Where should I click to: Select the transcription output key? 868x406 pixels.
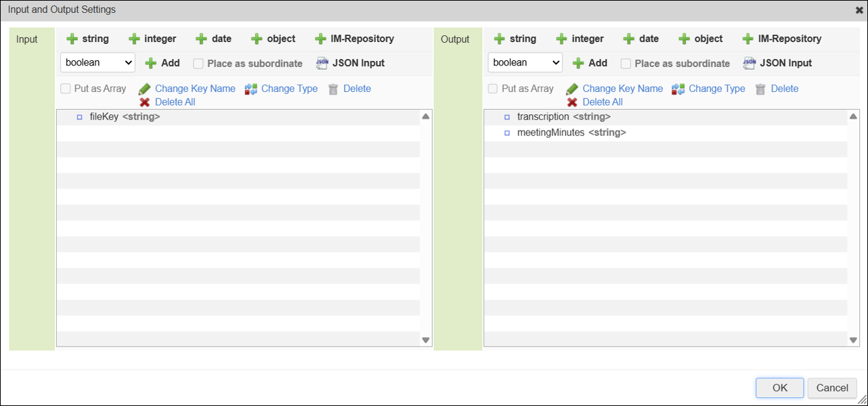pos(563,117)
